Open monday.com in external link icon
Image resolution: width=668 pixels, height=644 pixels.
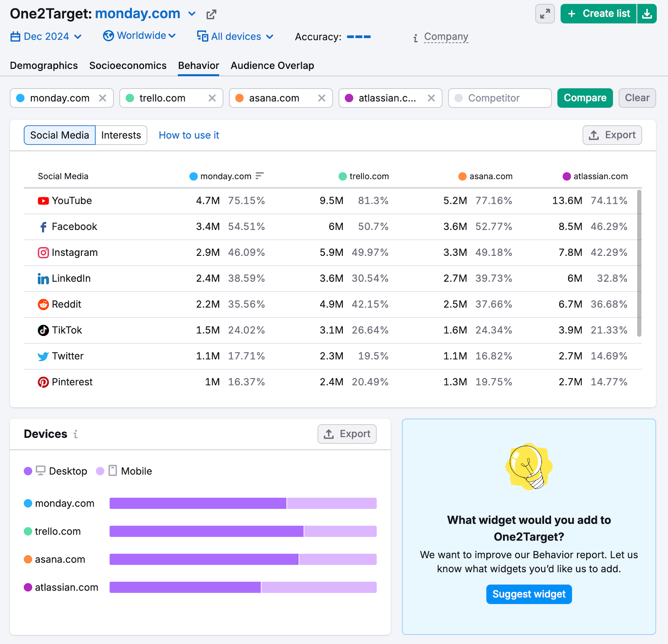211,15
